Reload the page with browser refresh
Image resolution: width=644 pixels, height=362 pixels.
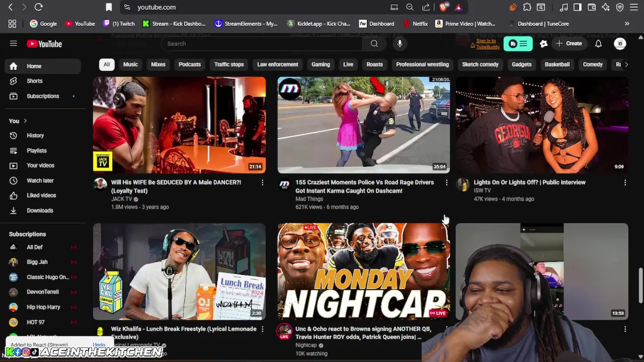tap(38, 7)
